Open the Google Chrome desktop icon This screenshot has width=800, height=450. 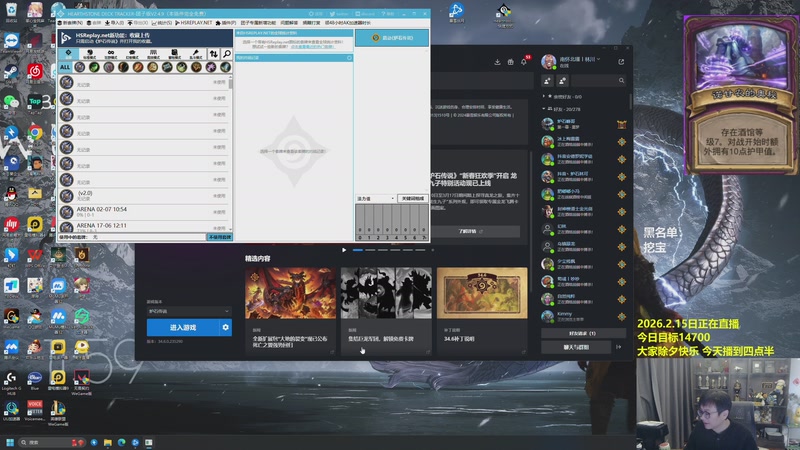tap(35, 134)
